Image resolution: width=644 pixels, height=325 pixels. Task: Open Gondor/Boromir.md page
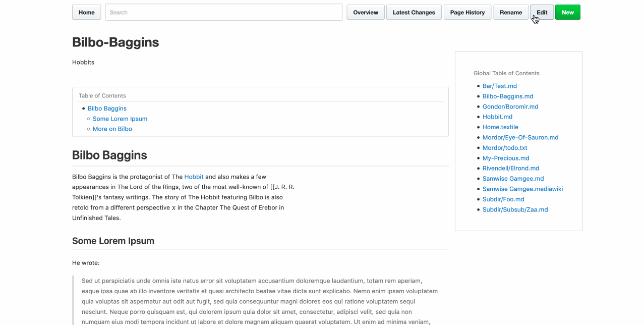(510, 107)
